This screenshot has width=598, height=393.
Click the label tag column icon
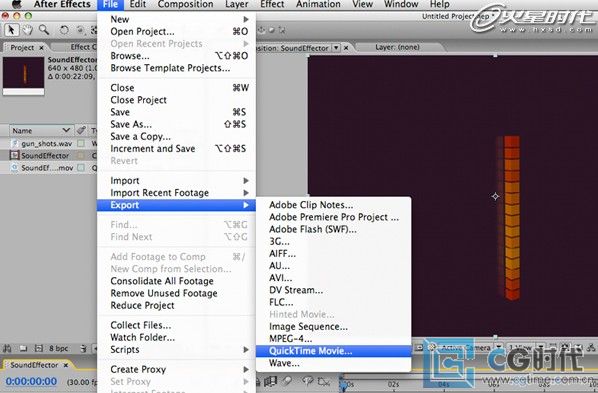click(x=81, y=130)
